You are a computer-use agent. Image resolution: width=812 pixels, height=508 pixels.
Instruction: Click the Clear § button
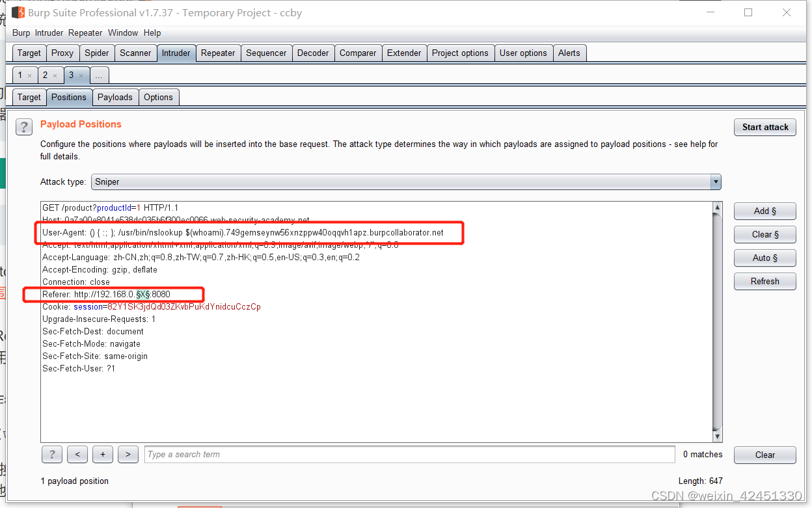point(765,235)
